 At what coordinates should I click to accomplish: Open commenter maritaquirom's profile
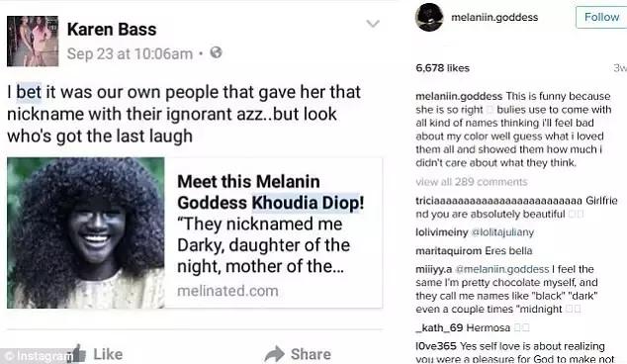coord(441,251)
